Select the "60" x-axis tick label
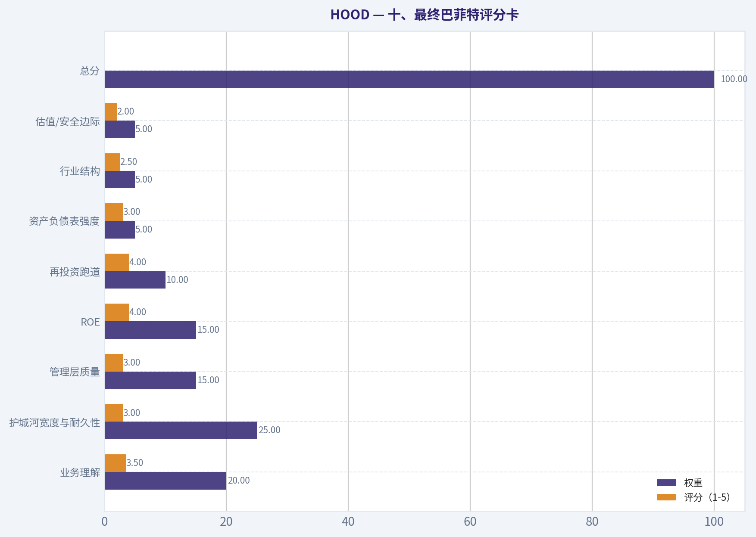This screenshot has width=756, height=537. coord(470,521)
